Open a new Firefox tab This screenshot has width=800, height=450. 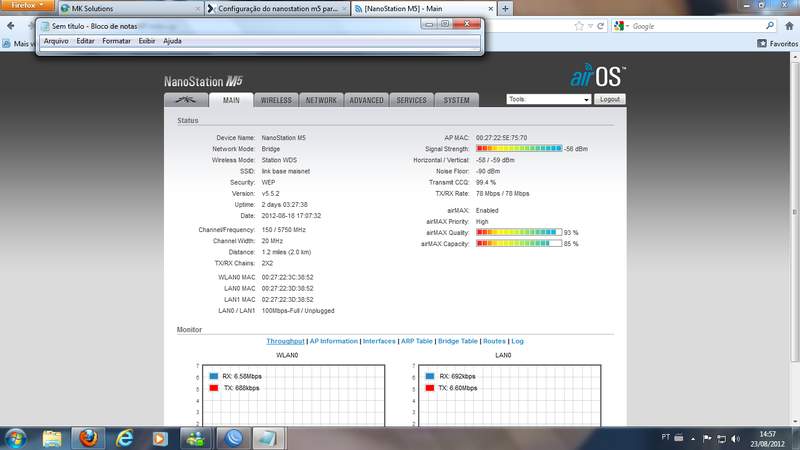click(505, 9)
